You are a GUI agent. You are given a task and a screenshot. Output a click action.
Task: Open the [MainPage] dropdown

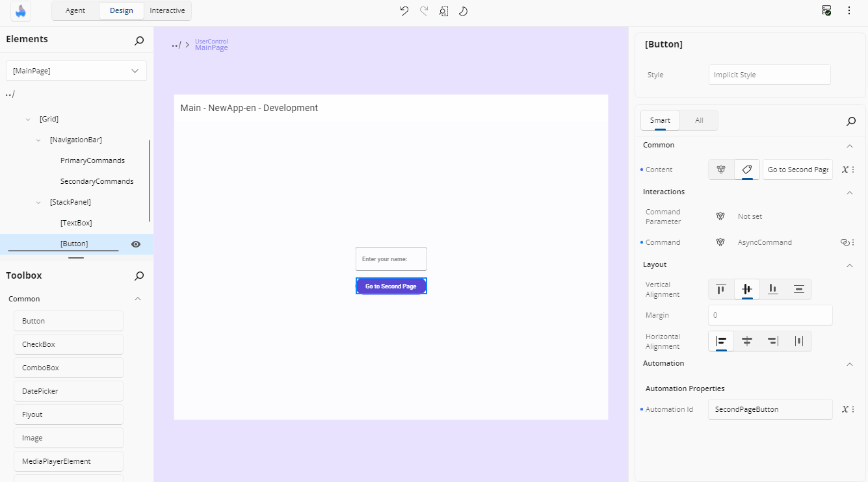[x=76, y=71]
